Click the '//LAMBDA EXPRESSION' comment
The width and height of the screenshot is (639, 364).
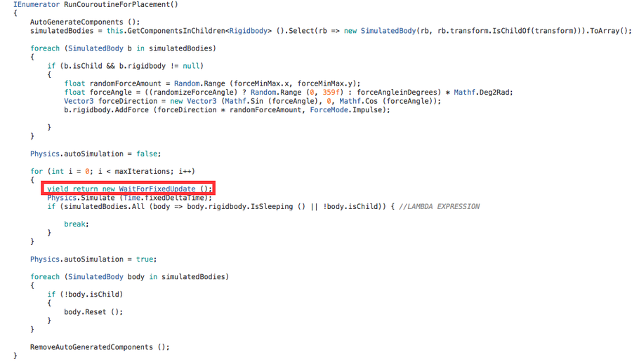point(439,207)
